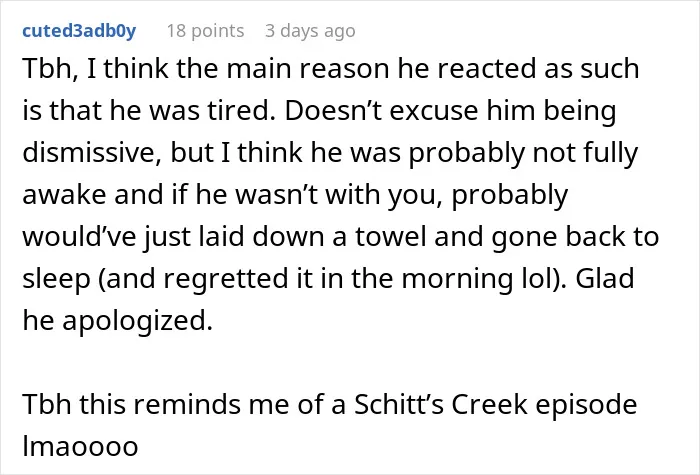Click the word "dismissive,"
Viewport: 700px width, 475px height.
pos(92,153)
